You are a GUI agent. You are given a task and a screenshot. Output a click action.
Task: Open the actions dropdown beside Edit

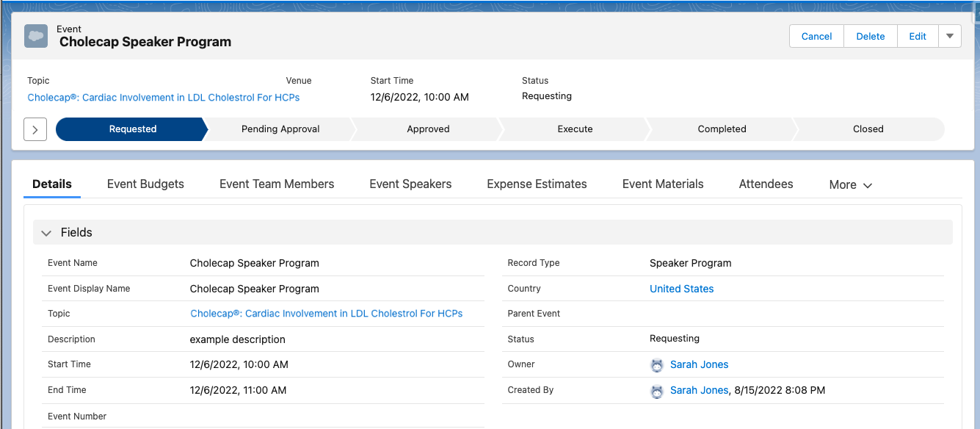point(950,35)
